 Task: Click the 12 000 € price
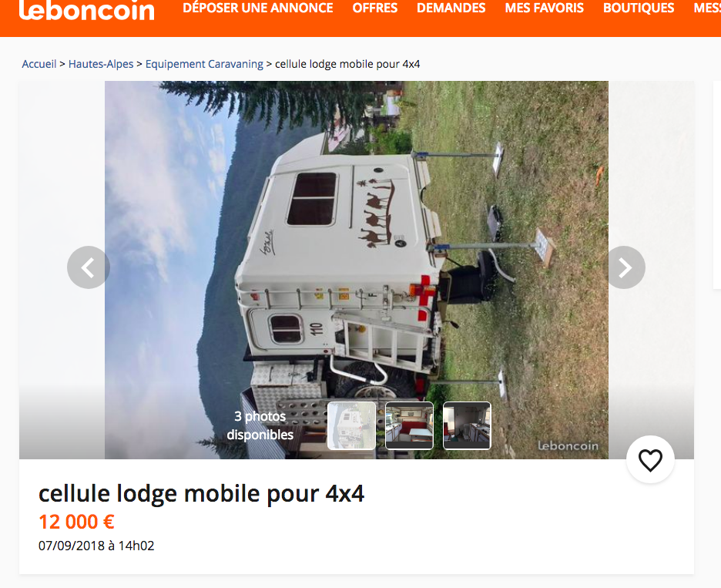tap(76, 522)
